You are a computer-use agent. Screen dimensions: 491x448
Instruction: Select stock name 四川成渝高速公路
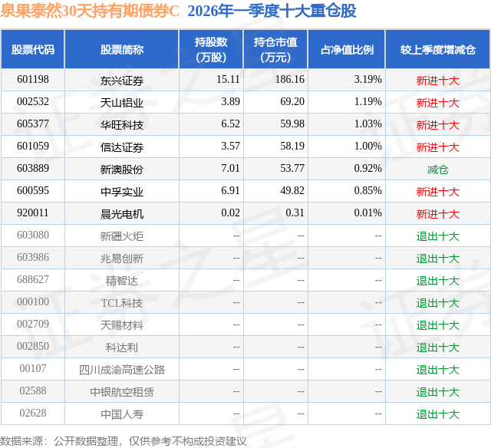coord(122,370)
